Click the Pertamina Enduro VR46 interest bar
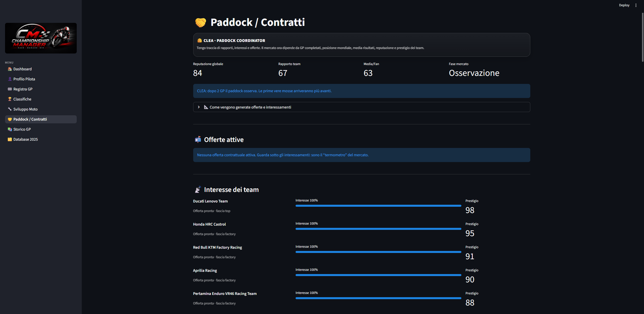644x314 pixels. coord(378,298)
